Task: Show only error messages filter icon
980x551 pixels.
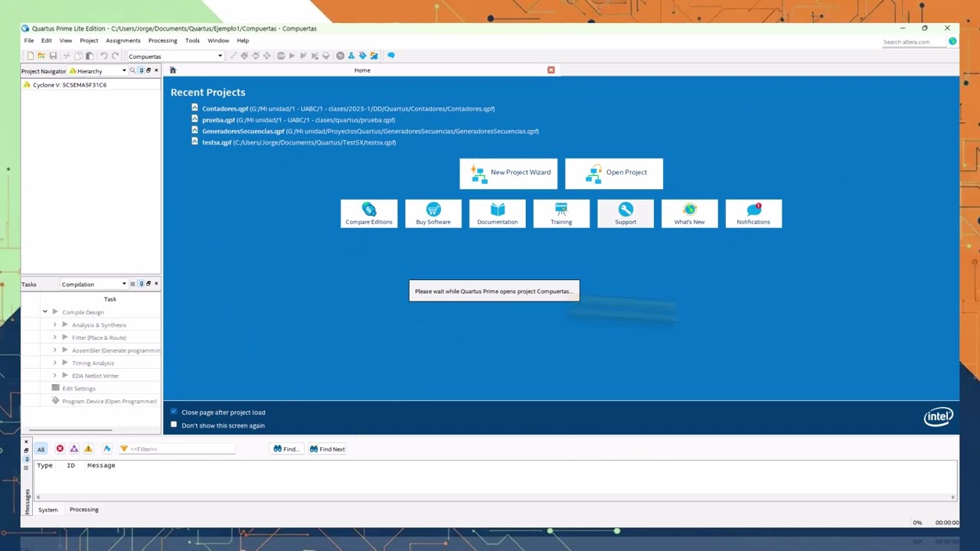Action: tap(60, 449)
